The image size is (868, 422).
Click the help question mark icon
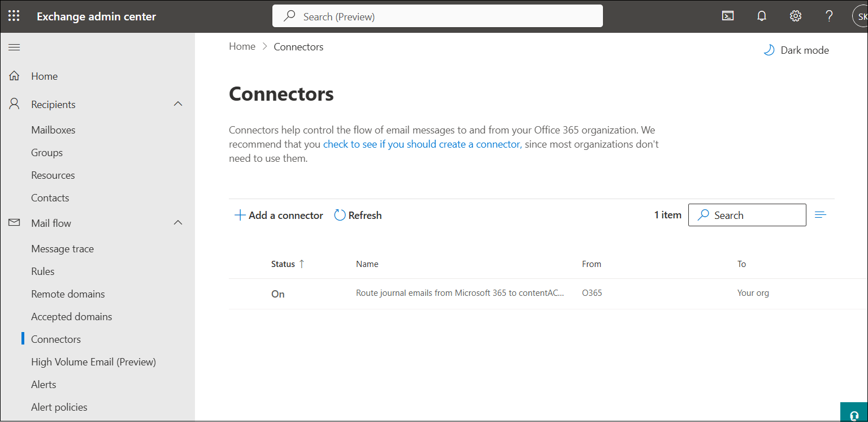[x=829, y=16]
